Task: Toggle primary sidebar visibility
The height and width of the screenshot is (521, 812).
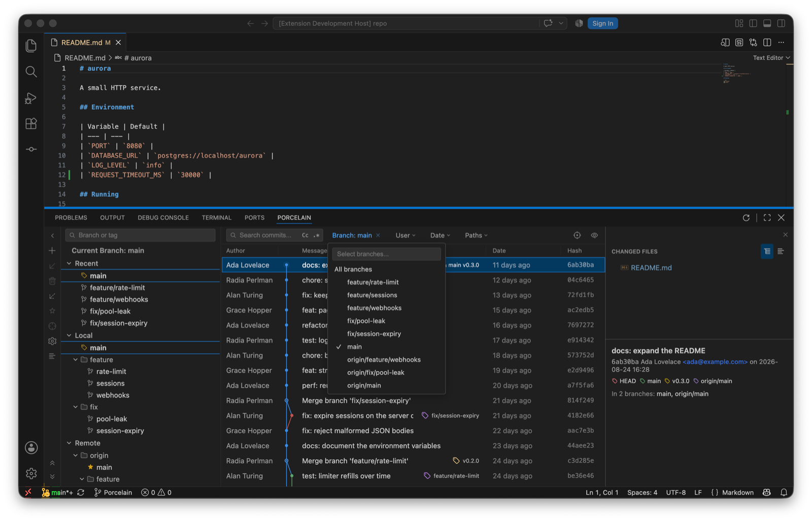Action: point(753,23)
